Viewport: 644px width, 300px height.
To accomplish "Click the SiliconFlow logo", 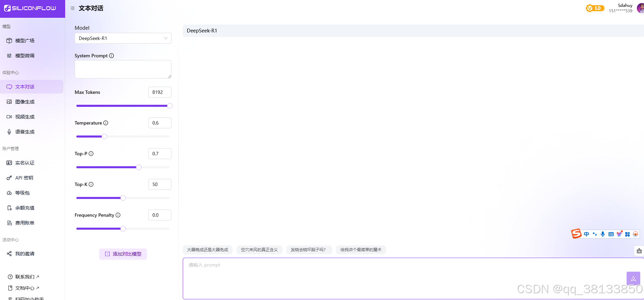I will (30, 8).
